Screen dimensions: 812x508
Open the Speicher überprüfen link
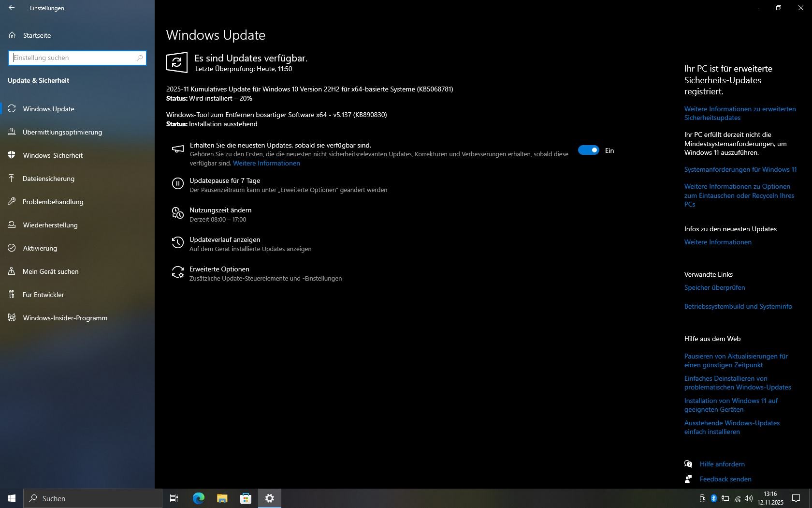(x=714, y=287)
